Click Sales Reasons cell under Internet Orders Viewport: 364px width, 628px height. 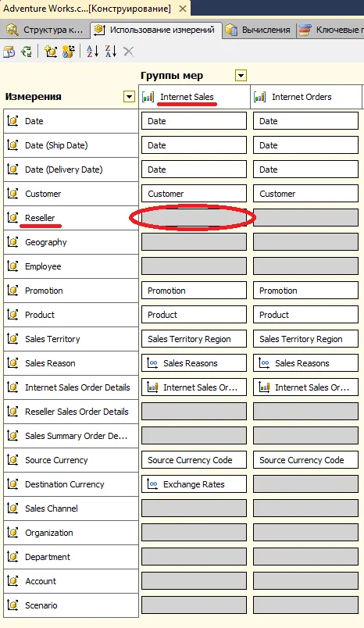click(x=305, y=363)
